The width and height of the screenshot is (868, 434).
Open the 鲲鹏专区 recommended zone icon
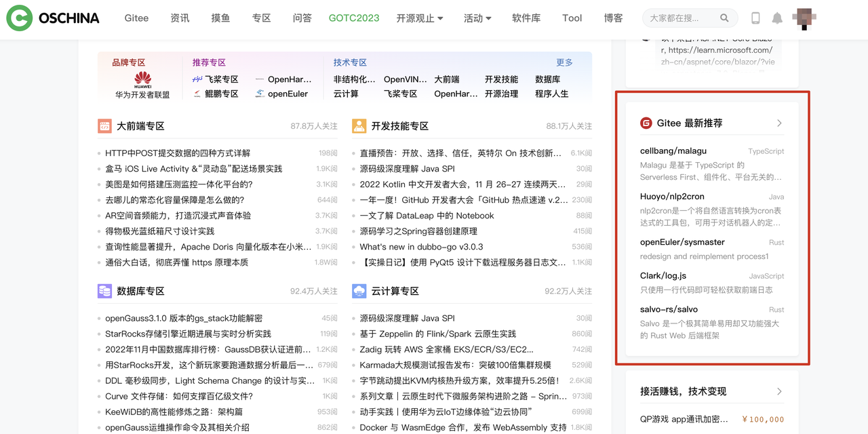197,94
